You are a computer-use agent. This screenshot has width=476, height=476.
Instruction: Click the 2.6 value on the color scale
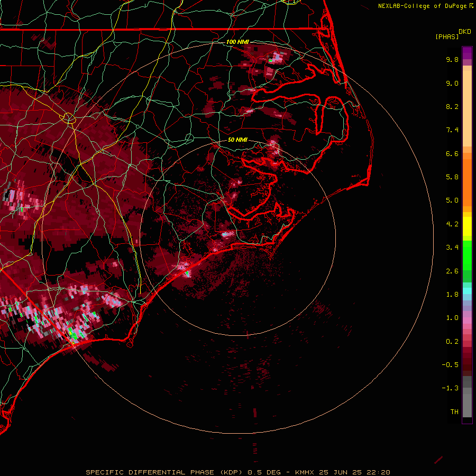(452, 271)
